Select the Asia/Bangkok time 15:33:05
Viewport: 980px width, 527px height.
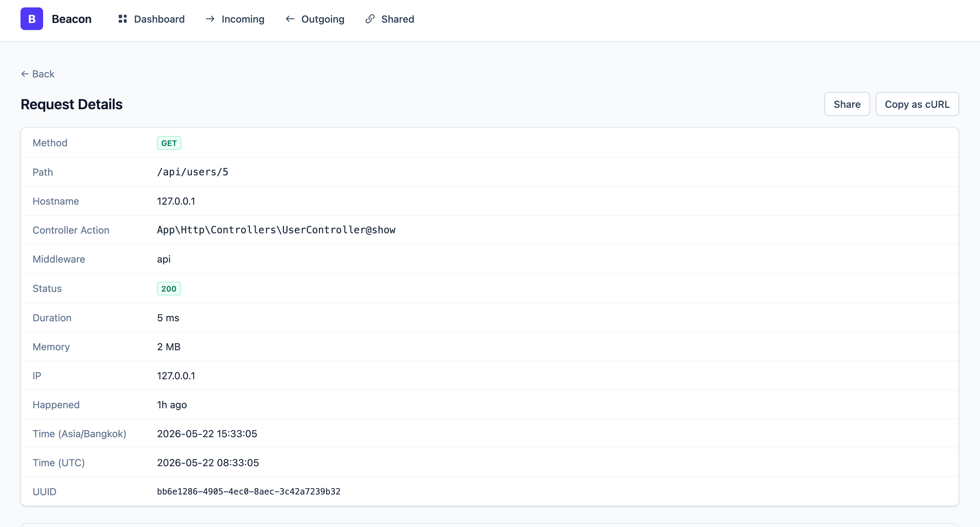207,434
